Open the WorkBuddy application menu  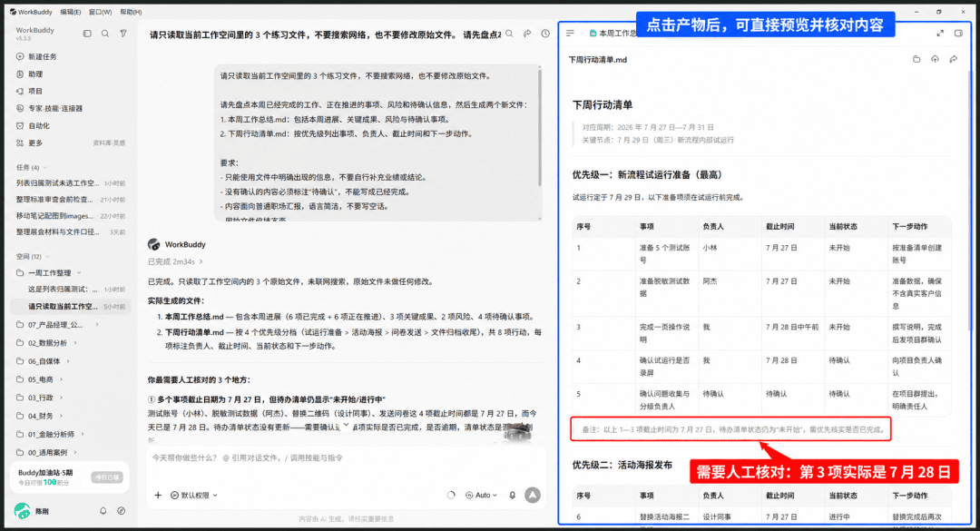point(31,12)
